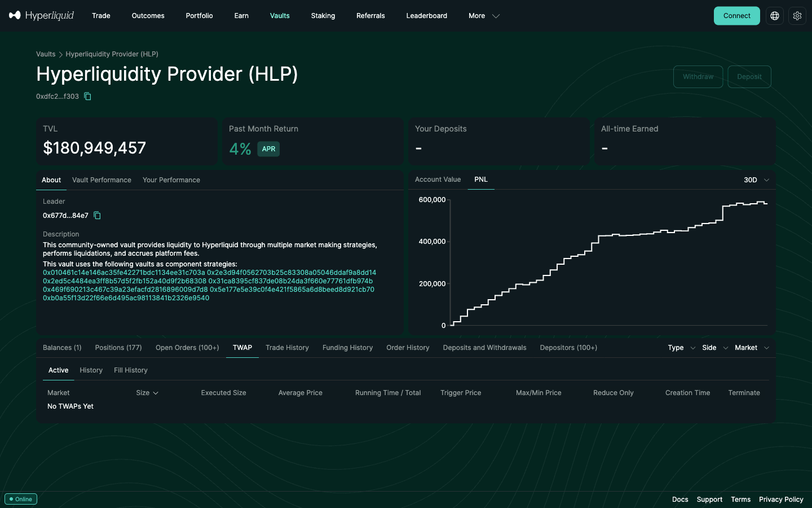Click the APR badge

(x=268, y=149)
